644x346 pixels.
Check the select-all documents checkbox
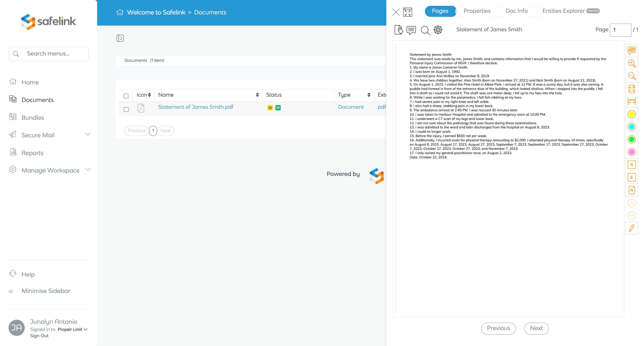(x=126, y=96)
